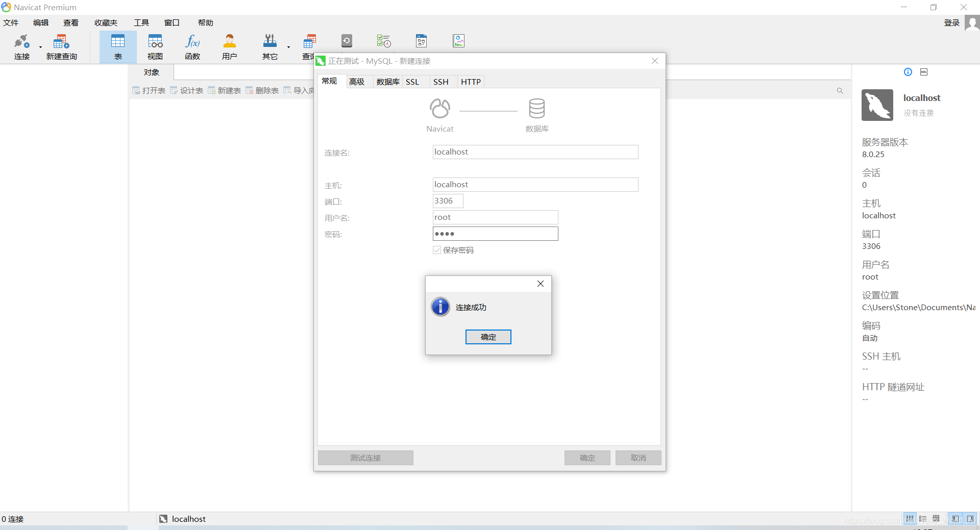Click the 设计表 (Design Table) button
Image resolution: width=980 pixels, height=530 pixels.
pos(187,90)
